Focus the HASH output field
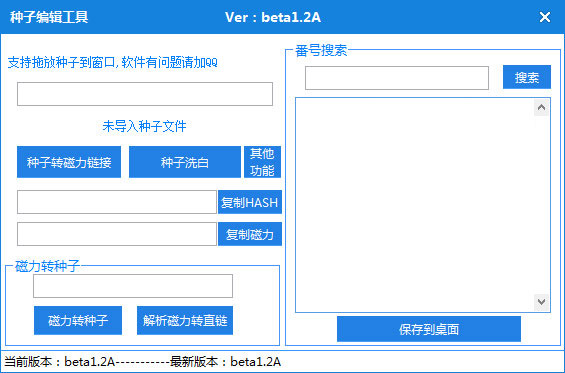This screenshot has width=565, height=373. pos(117,202)
